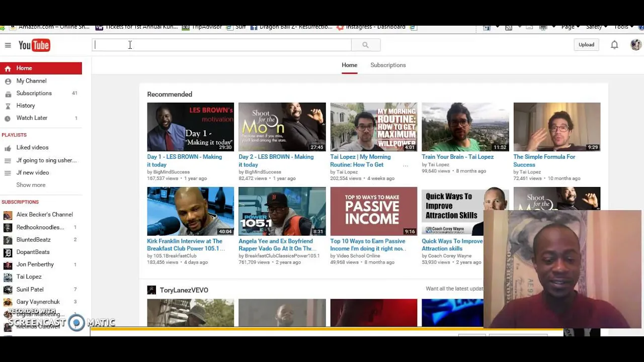The image size is (644, 362).
Task: Click the Liked videos thumbs-up icon
Action: 8,148
